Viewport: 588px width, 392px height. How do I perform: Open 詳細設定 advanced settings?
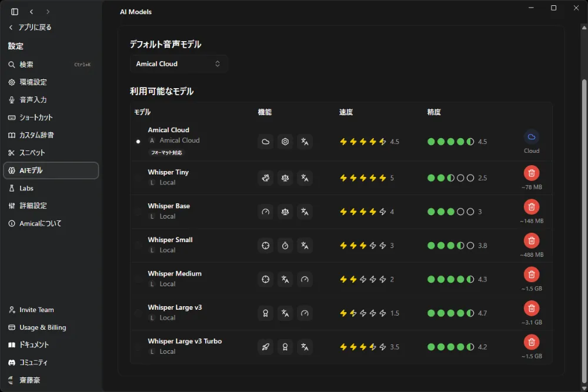51,206
